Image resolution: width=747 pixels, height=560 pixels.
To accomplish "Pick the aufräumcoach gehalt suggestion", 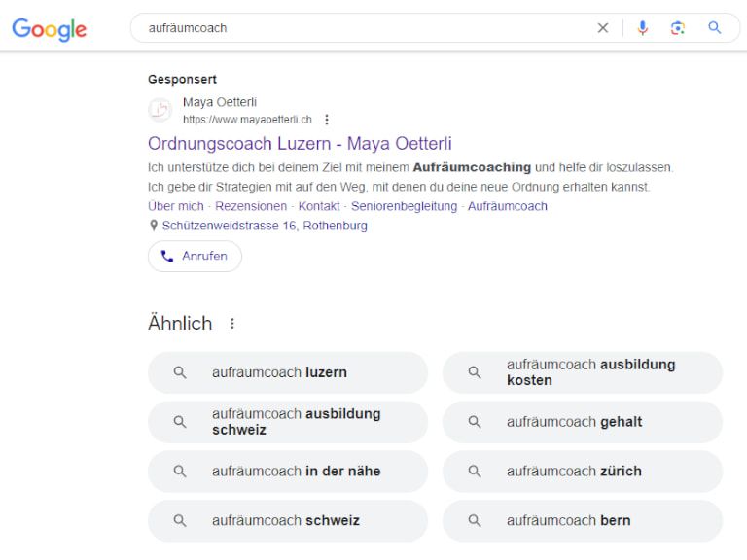I will tap(583, 422).
